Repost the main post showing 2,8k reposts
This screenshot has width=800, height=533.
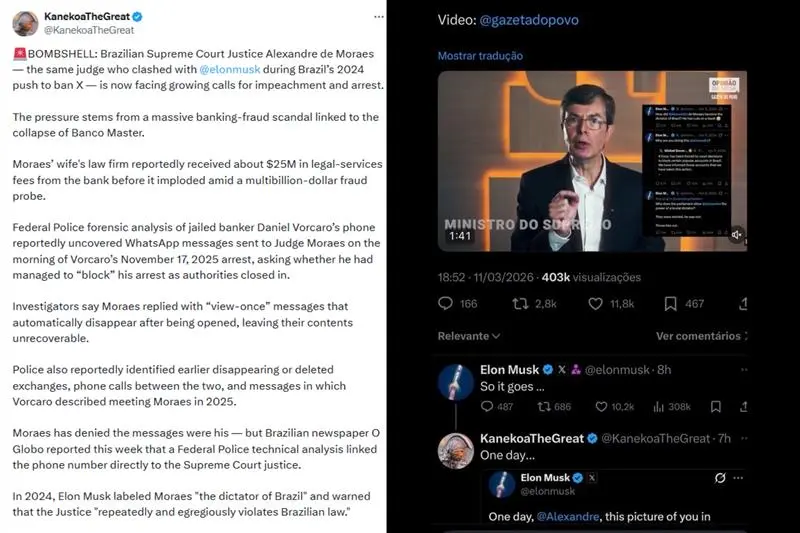[521, 303]
